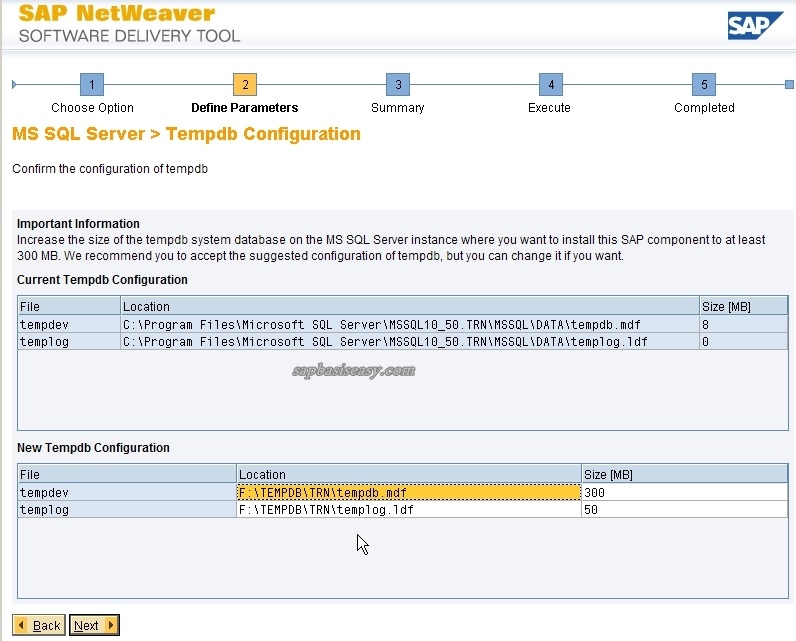This screenshot has height=641, width=796.
Task: Click the Current Tempdb Configuration heading
Action: (102, 280)
